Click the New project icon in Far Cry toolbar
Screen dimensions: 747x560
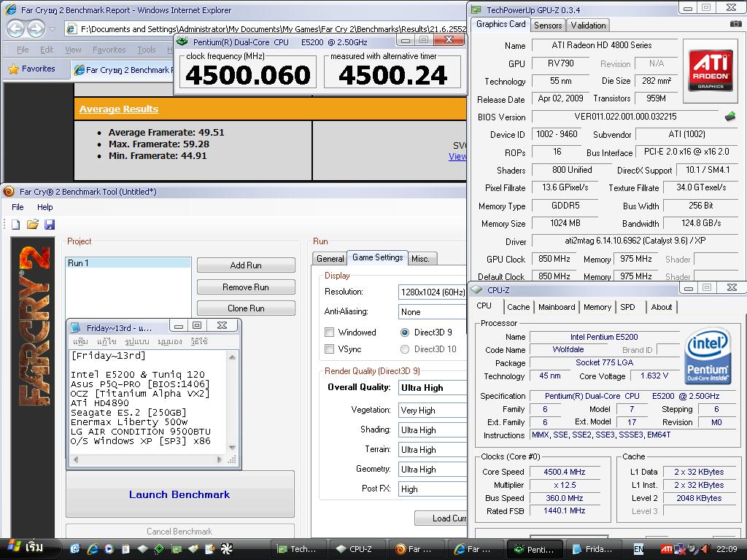pos(15,225)
